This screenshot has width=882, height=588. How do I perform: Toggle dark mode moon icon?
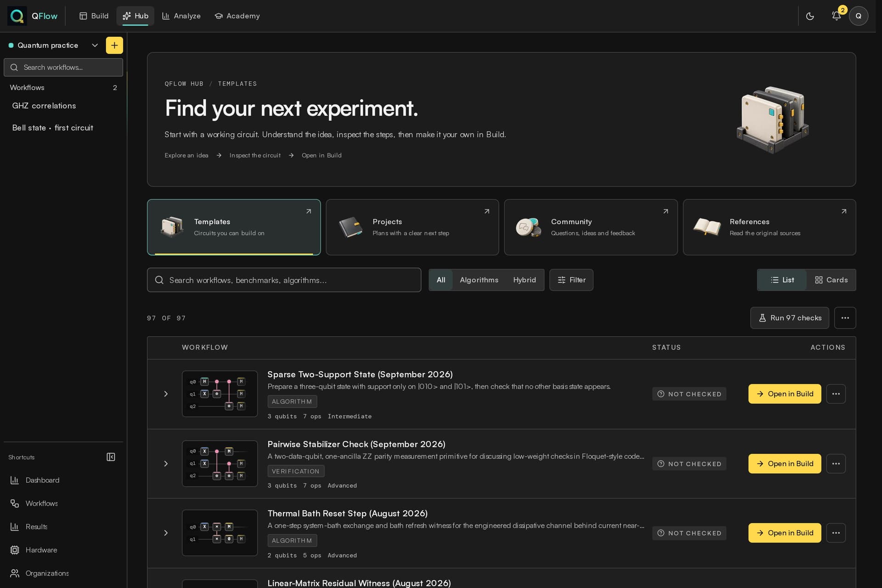pyautogui.click(x=810, y=16)
